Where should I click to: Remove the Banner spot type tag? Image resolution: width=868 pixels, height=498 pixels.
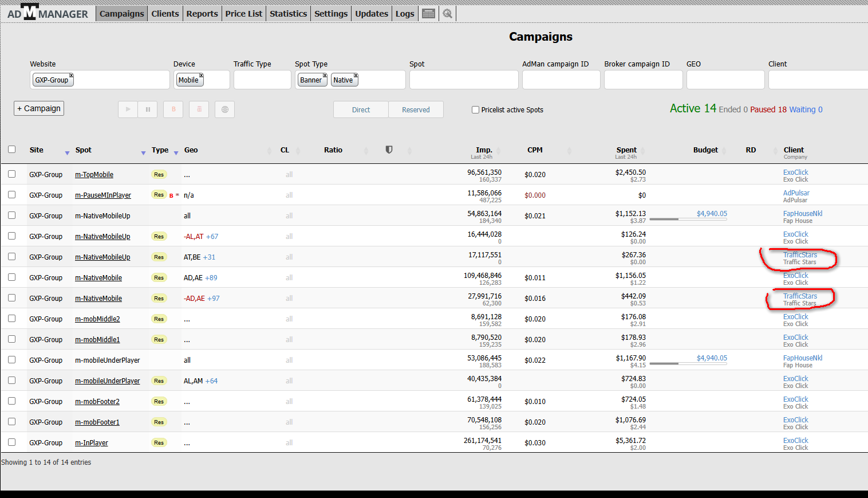[x=325, y=76]
